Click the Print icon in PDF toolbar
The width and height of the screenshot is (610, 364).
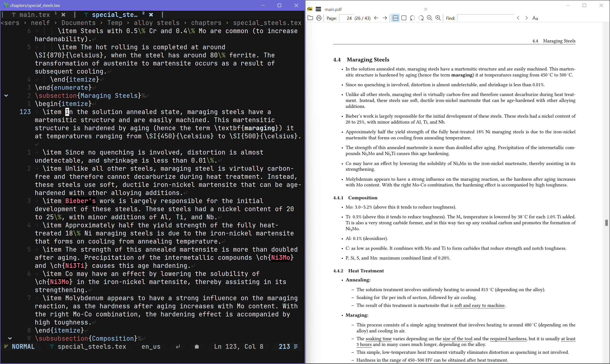(x=319, y=18)
